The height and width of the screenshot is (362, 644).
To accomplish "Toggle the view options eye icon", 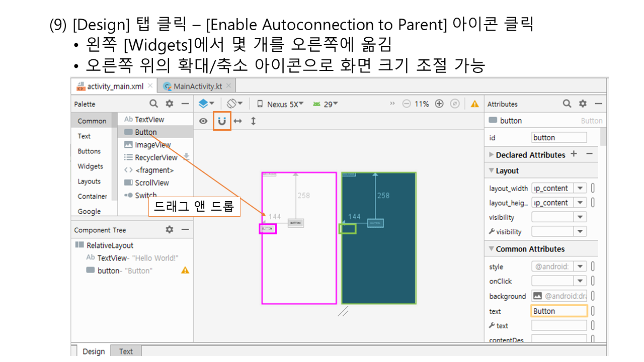I will pos(203,121).
